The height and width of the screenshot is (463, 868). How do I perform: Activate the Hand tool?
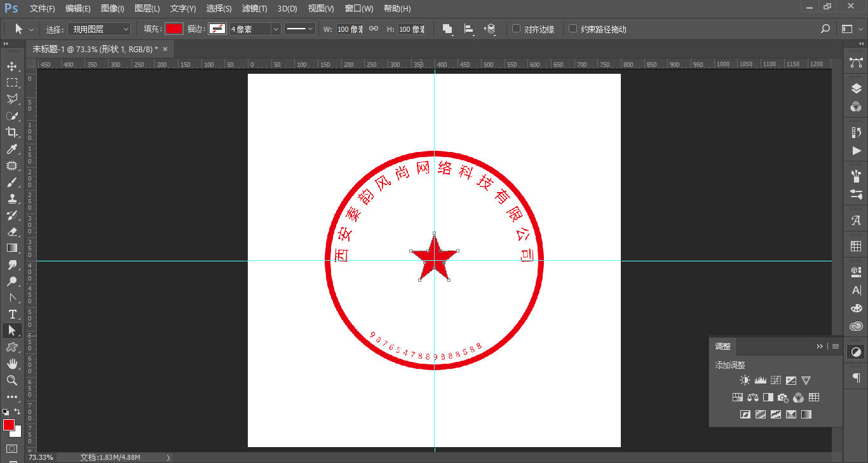[11, 364]
